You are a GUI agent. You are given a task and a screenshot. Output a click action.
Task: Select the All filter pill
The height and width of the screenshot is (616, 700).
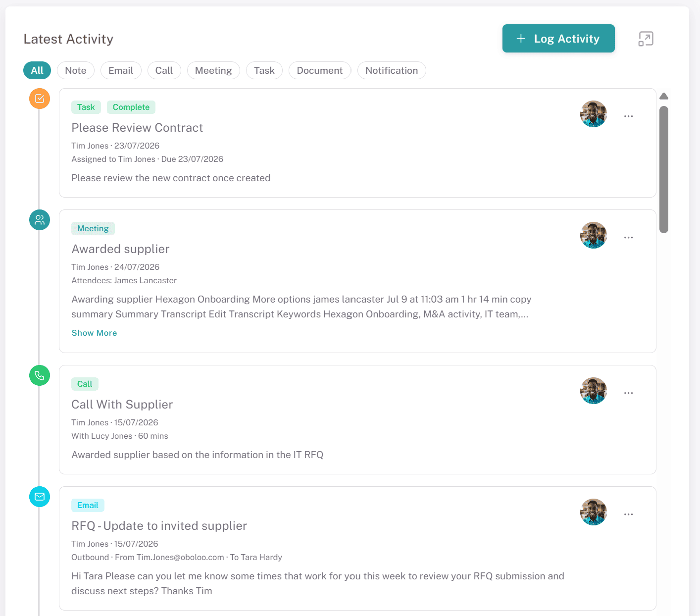coord(37,70)
